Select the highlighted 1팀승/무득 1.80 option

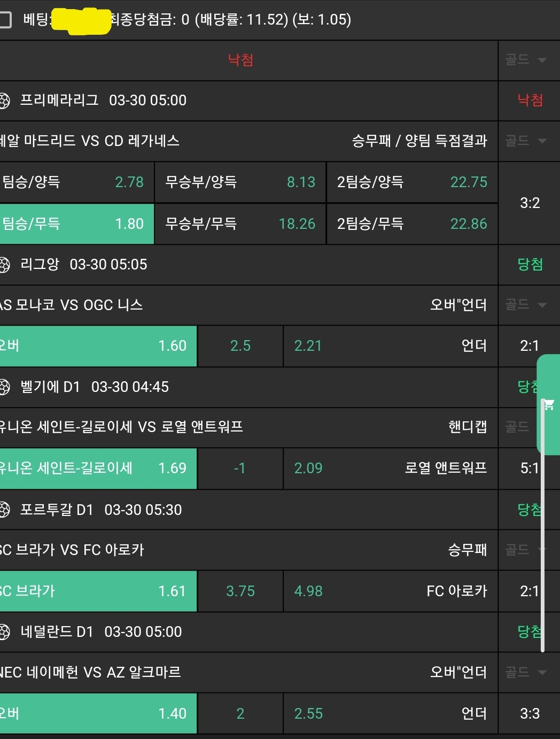tap(76, 224)
